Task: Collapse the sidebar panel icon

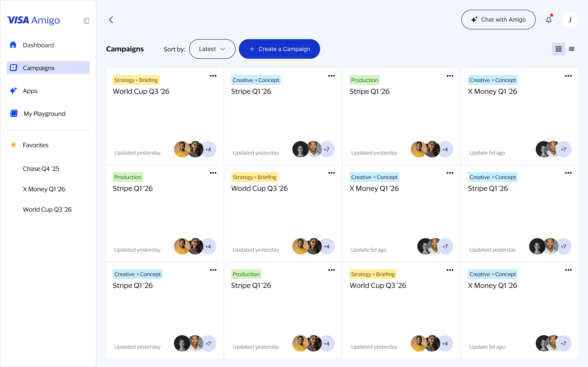Action: (x=87, y=21)
